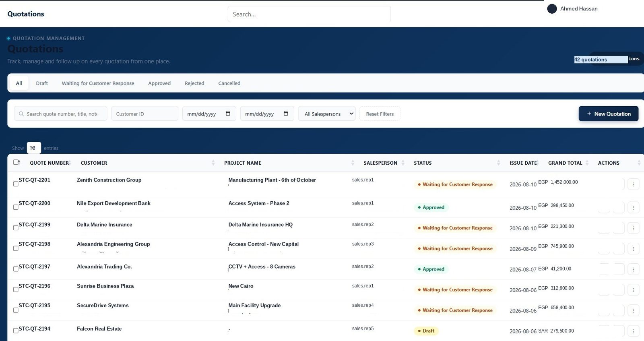
Task: Switch to the All tab
Action: (x=19, y=83)
